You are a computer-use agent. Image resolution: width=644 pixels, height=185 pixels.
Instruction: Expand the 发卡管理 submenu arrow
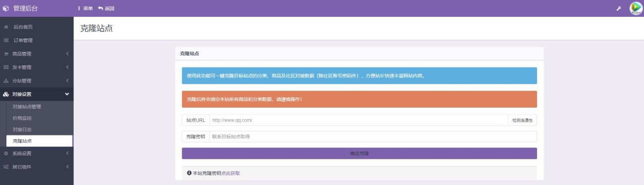(67, 67)
